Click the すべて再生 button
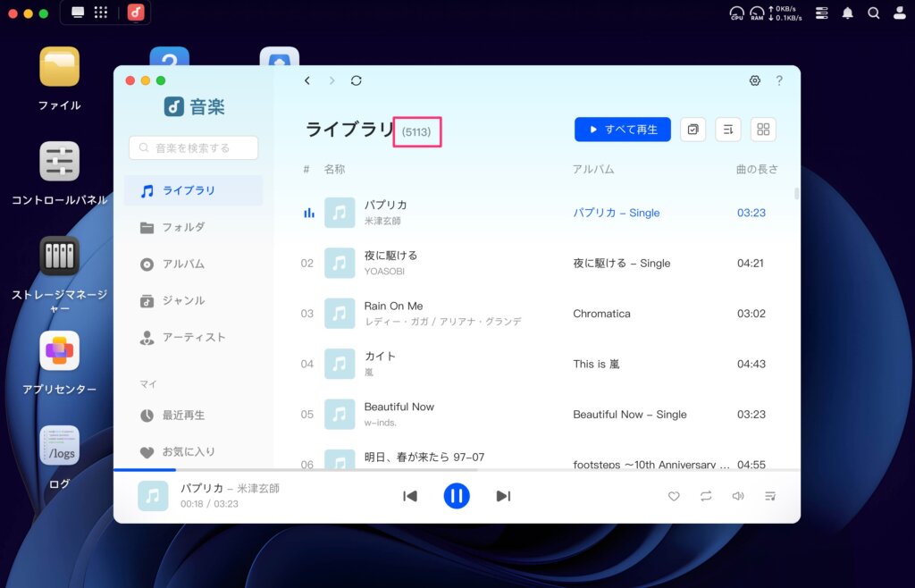915x588 pixels. [622, 130]
